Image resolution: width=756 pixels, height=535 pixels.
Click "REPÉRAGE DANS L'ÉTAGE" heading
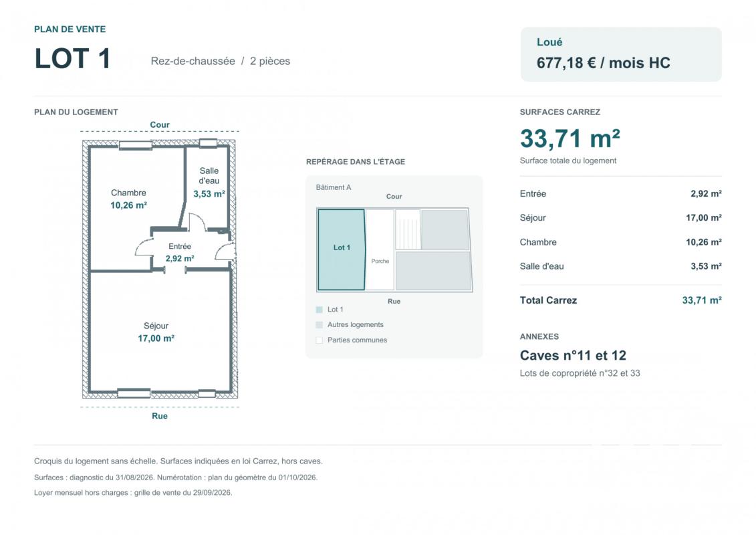356,162
